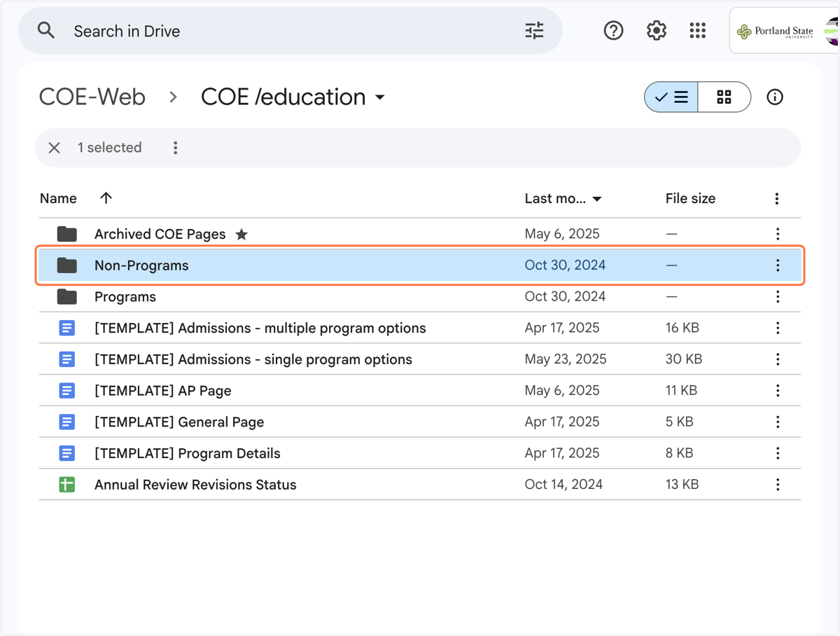The height and width of the screenshot is (636, 840).
Task: Select TEMPLATE Admissions - multiple program options
Action: [260, 328]
